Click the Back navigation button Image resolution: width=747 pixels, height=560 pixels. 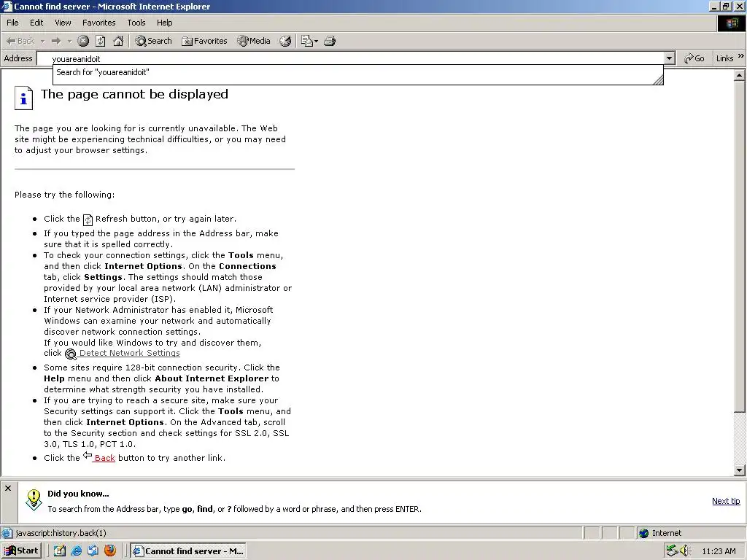[20, 41]
